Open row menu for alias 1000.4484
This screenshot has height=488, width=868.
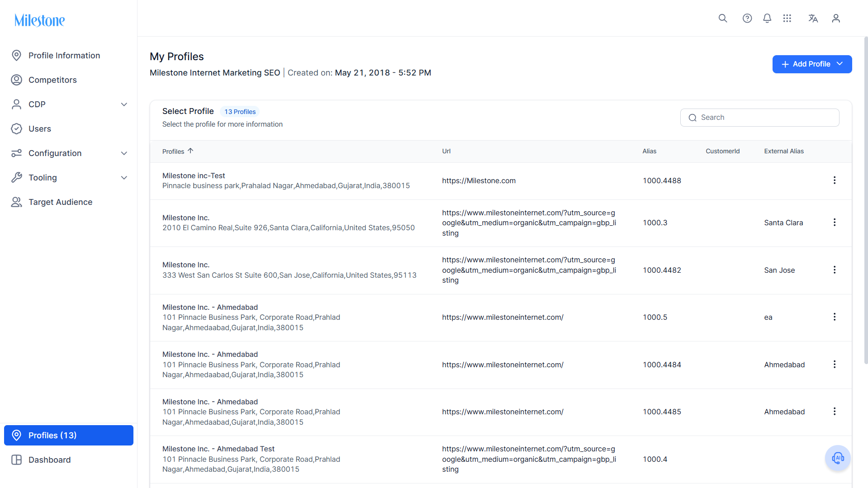point(835,365)
